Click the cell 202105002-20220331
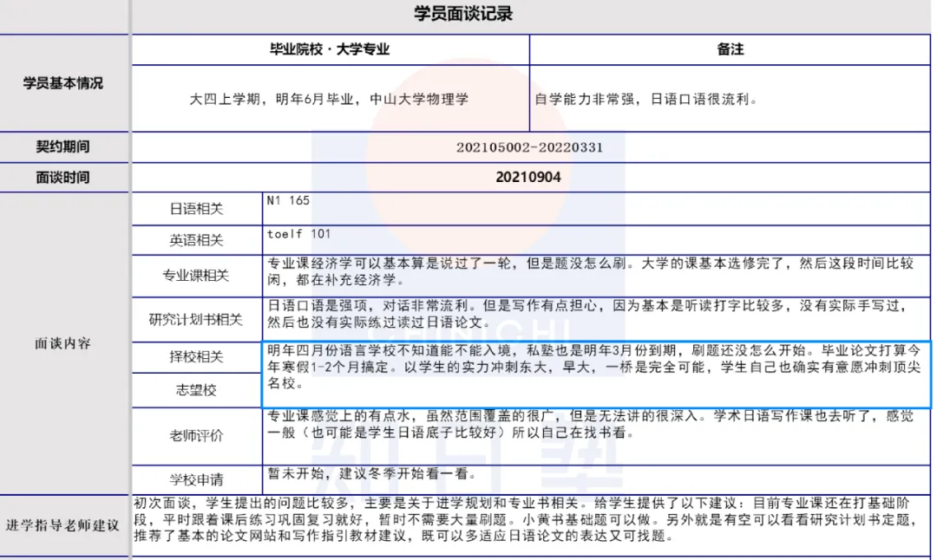The image size is (937, 560). [531, 147]
